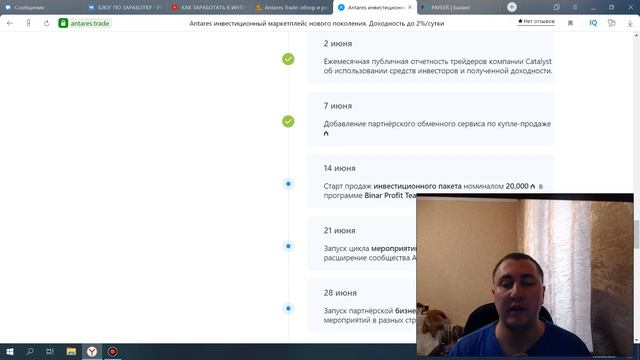Click the '7 июня' date heading
This screenshot has width=640, height=360.
pos(338,106)
